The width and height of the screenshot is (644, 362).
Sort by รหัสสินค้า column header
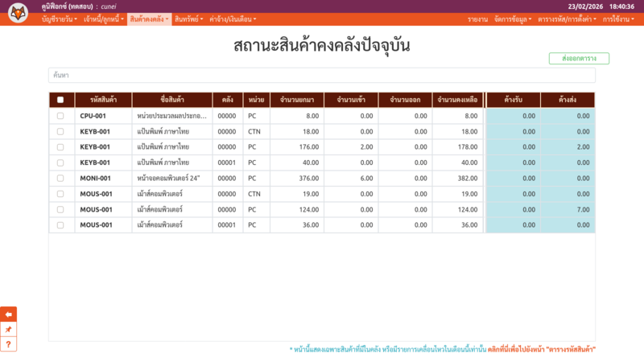(x=103, y=100)
